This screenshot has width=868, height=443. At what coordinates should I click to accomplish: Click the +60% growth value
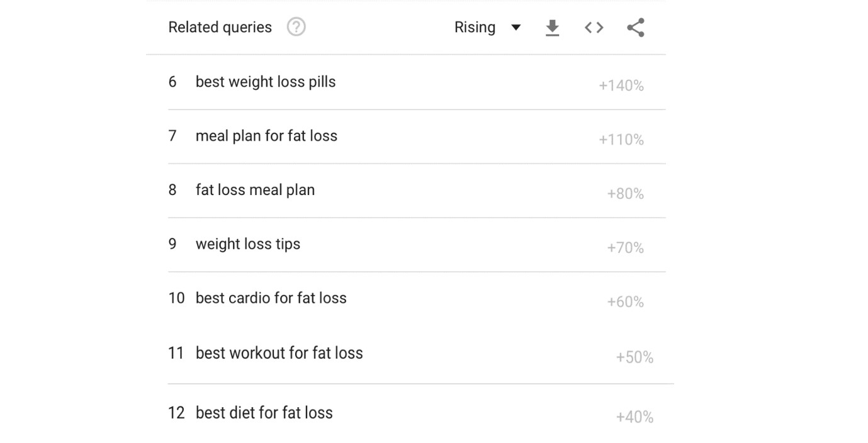pos(625,302)
